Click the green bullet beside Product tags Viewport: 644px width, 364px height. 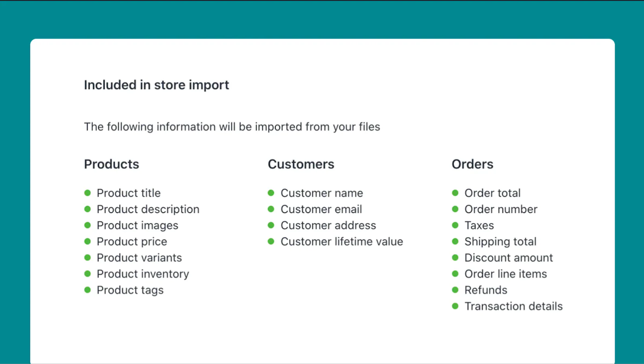[87, 290]
